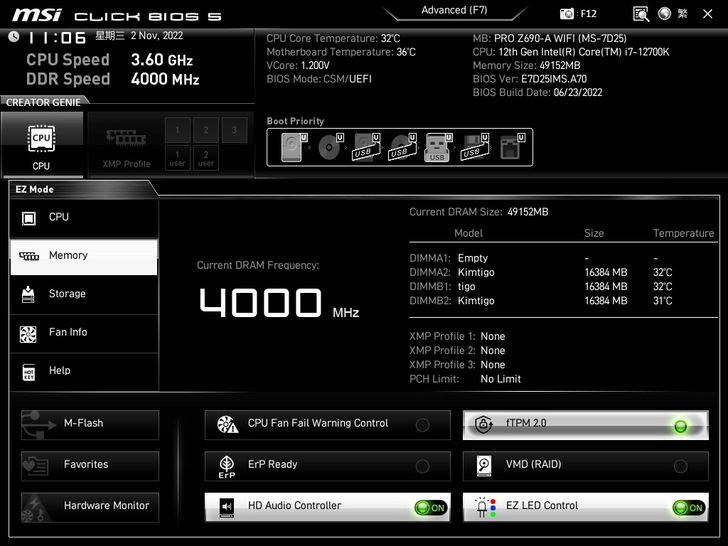Open Favorites menu
Image resolution: width=728 pixels, height=546 pixels.
[90, 466]
